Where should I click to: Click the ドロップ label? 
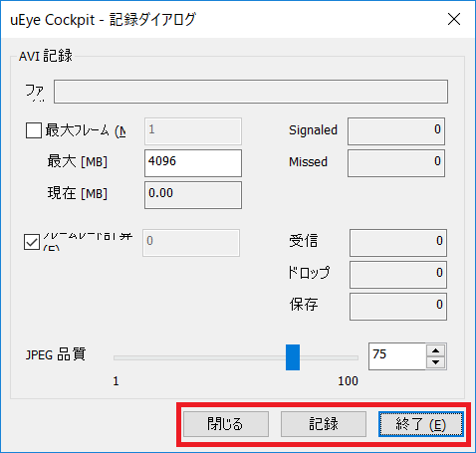pos(309,273)
